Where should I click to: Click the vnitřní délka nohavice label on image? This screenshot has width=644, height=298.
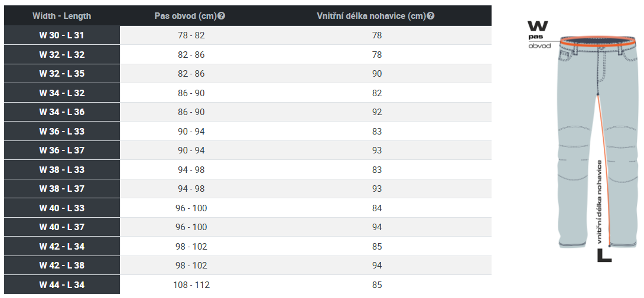(600, 202)
